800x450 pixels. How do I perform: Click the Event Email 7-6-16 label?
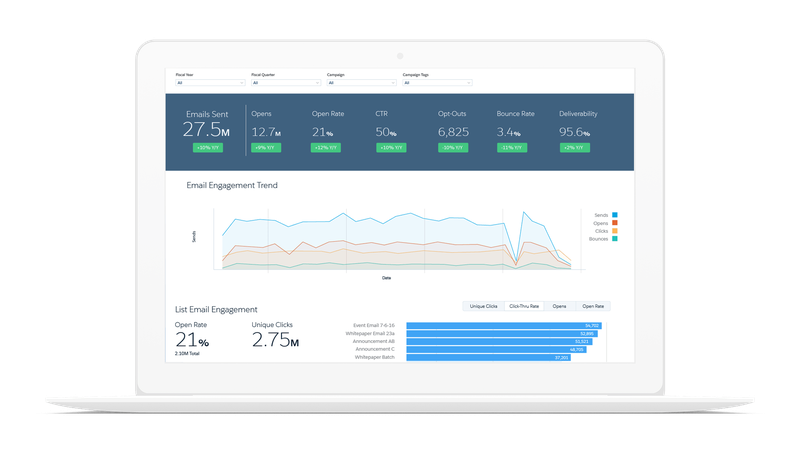click(374, 326)
